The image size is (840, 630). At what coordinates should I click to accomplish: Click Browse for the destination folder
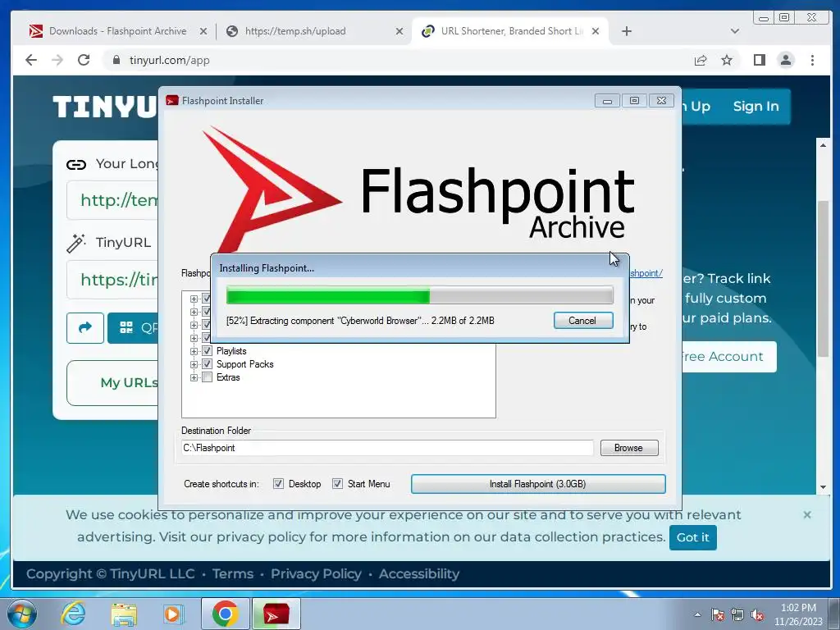click(x=629, y=448)
